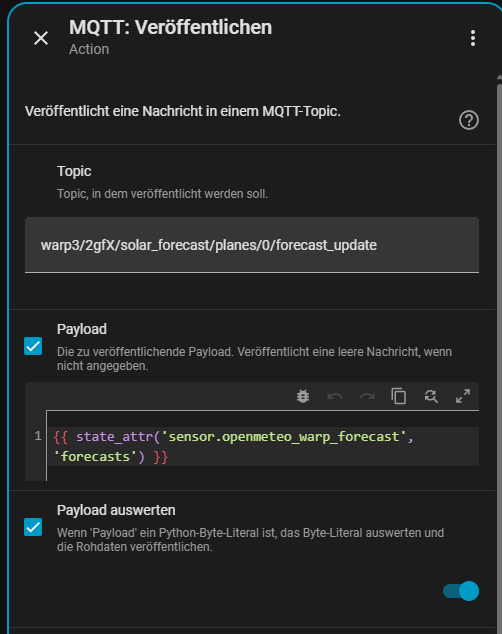Click the Payload field label
Viewport: 502px width, 634px height.
click(x=82, y=329)
